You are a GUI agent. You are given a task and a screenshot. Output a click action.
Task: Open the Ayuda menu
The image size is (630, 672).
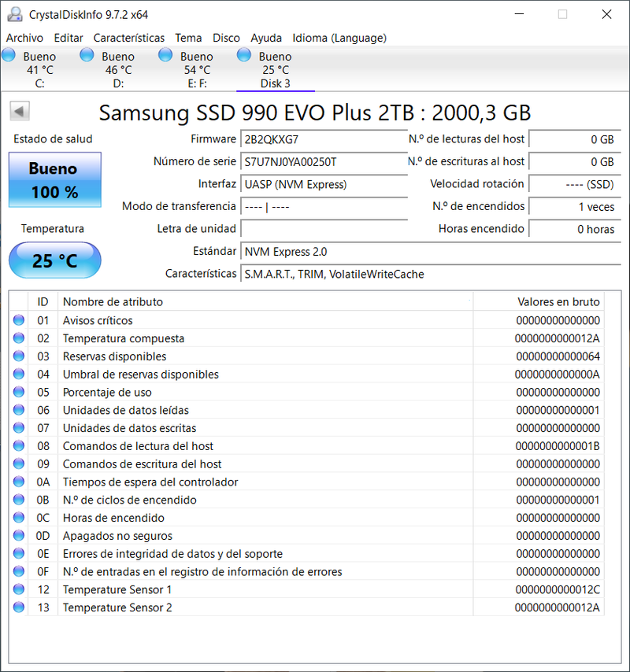click(266, 38)
